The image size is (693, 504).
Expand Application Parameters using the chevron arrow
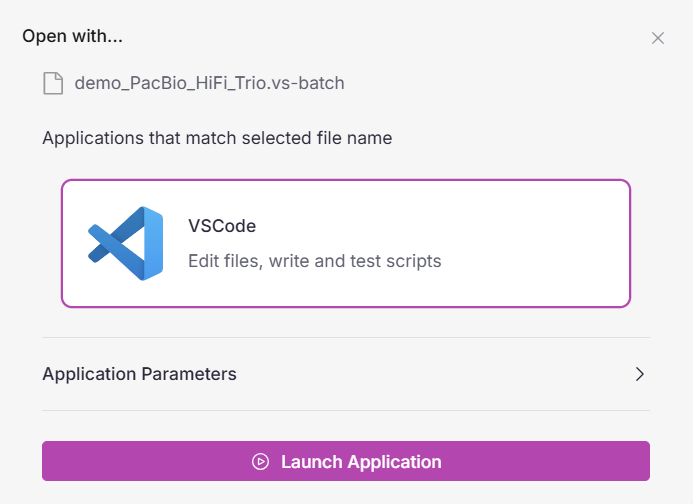tap(640, 374)
